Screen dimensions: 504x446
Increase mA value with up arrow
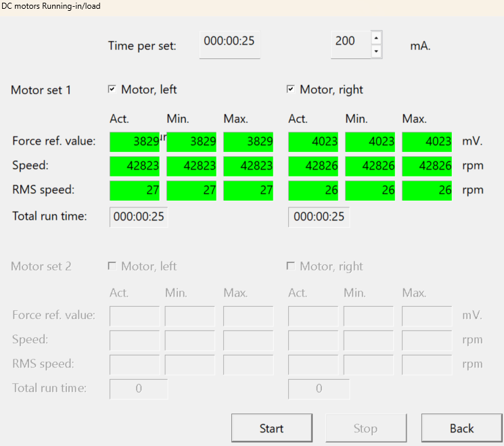coord(376,38)
